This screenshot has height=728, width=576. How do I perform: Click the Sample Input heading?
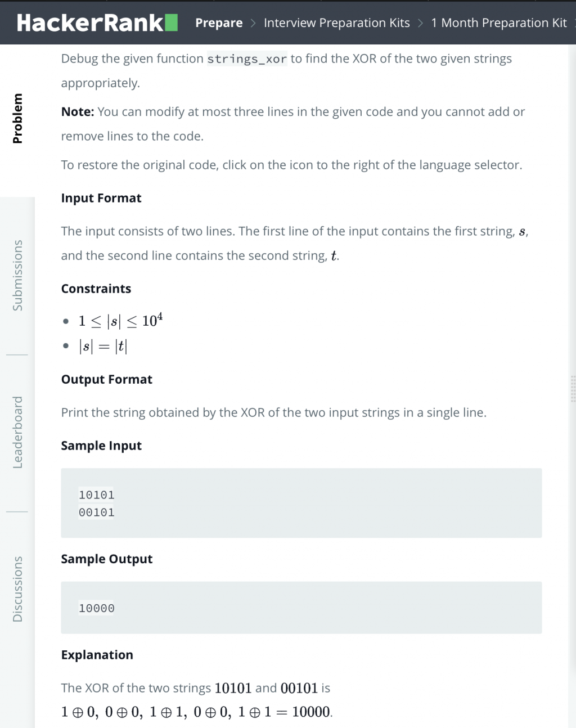(x=101, y=446)
